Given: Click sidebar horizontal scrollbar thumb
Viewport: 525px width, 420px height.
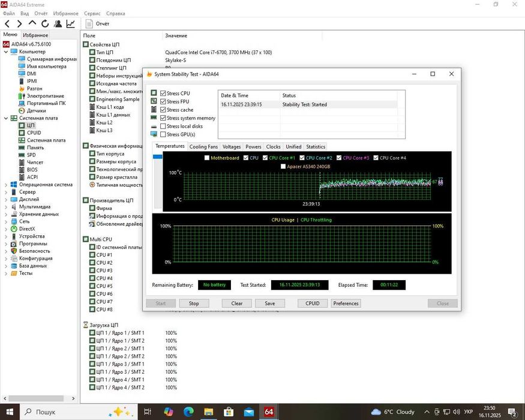Looking at the screenshot, I should click(36, 398).
